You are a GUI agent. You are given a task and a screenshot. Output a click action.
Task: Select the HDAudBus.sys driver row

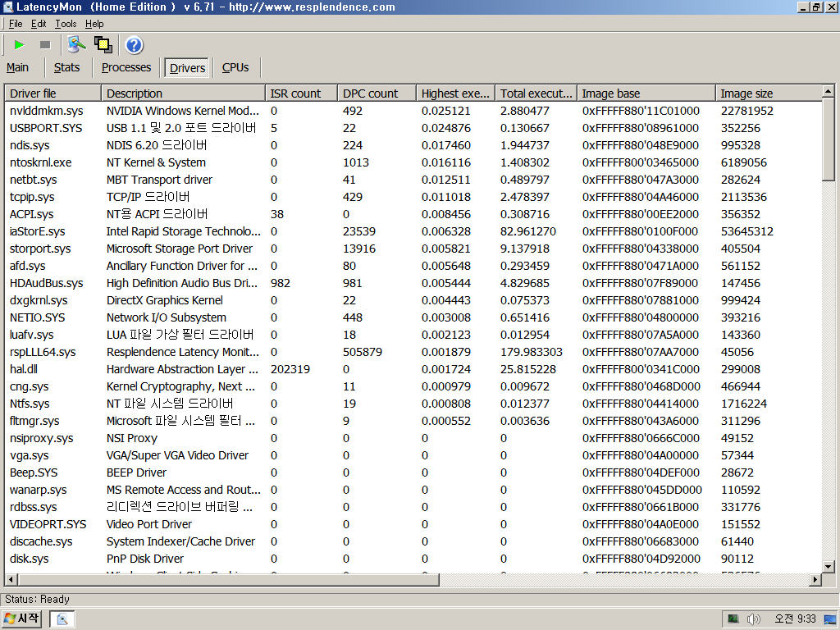[x=413, y=283]
